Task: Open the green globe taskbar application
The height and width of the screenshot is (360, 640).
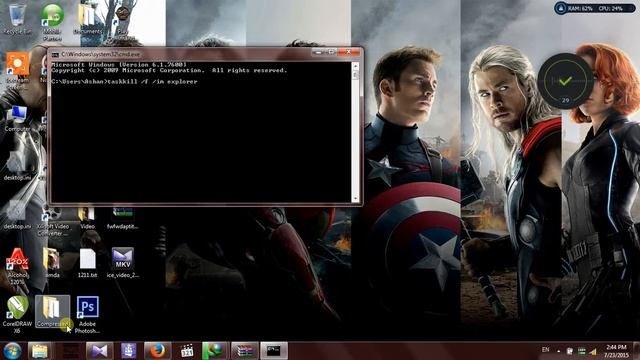Action: coord(215,351)
